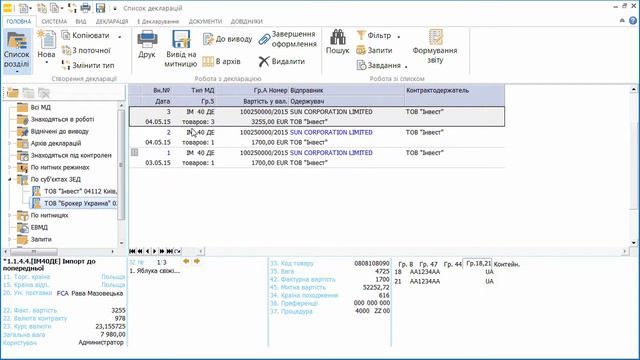The height and width of the screenshot is (360, 640).
Task: Create declaration З поточної
Action: pos(86,51)
